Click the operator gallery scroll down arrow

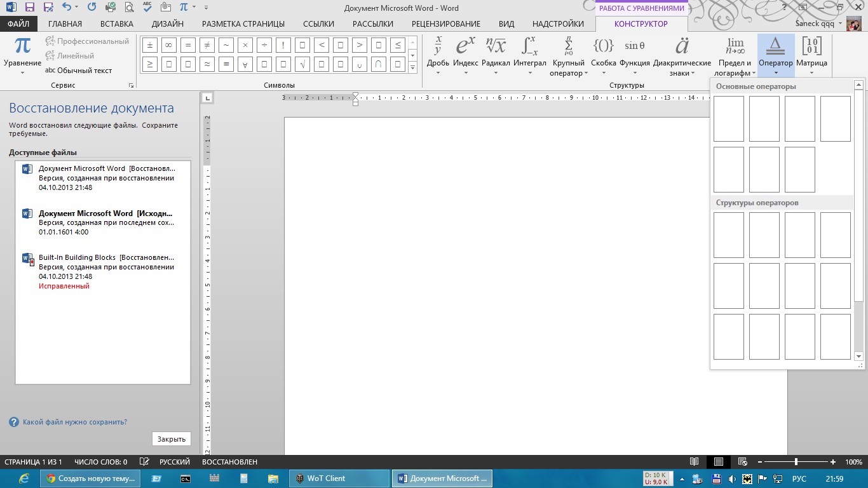[858, 356]
